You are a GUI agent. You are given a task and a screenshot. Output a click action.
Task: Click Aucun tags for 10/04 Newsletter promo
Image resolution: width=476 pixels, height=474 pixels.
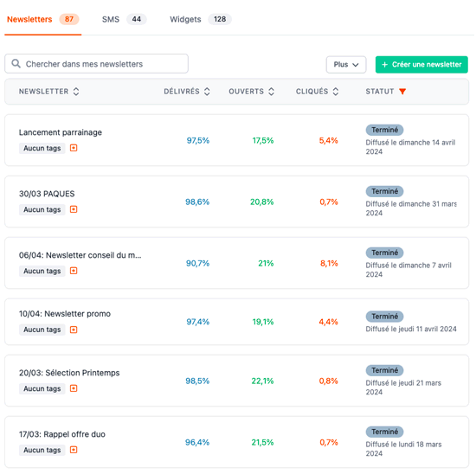tap(42, 330)
